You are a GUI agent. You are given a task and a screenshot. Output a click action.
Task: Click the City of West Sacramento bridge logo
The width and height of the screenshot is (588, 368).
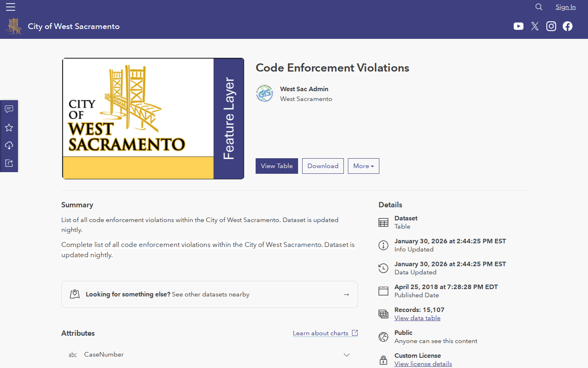click(14, 26)
